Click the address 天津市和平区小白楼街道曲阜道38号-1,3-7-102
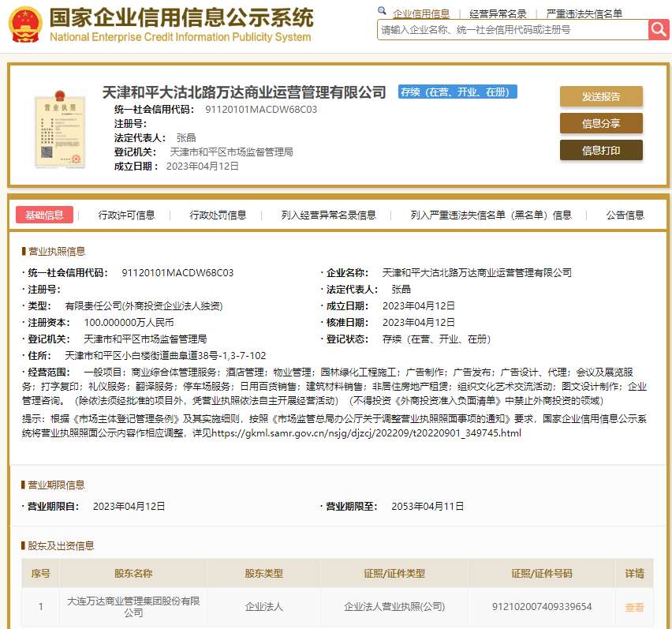 point(166,355)
